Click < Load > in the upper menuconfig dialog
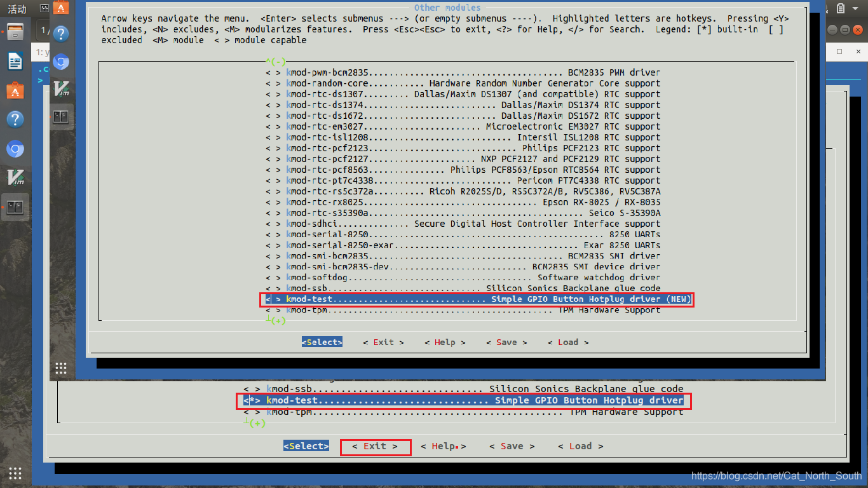The height and width of the screenshot is (488, 868). coord(568,342)
